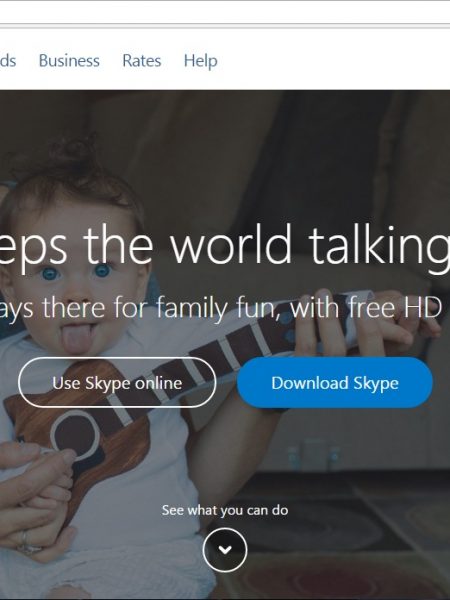Click the guitar neck held by hand
This screenshot has height=600, width=450.
click(x=260, y=337)
